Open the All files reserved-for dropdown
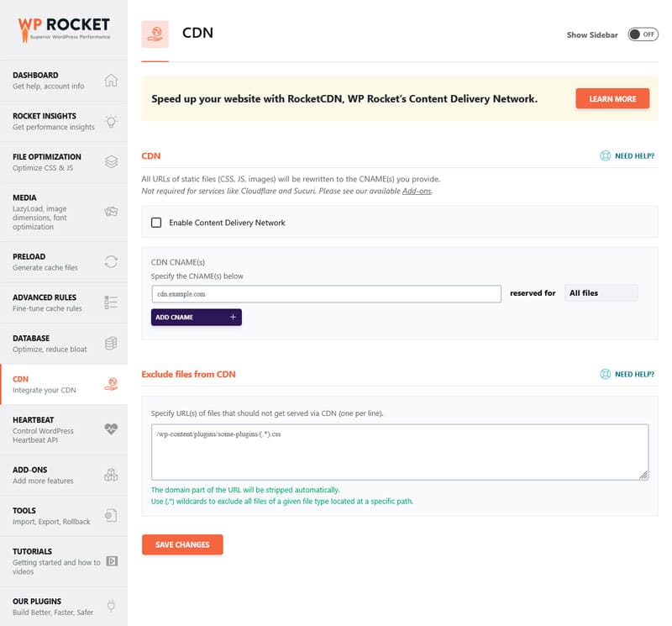Image resolution: width=672 pixels, height=626 pixels. pyautogui.click(x=601, y=292)
